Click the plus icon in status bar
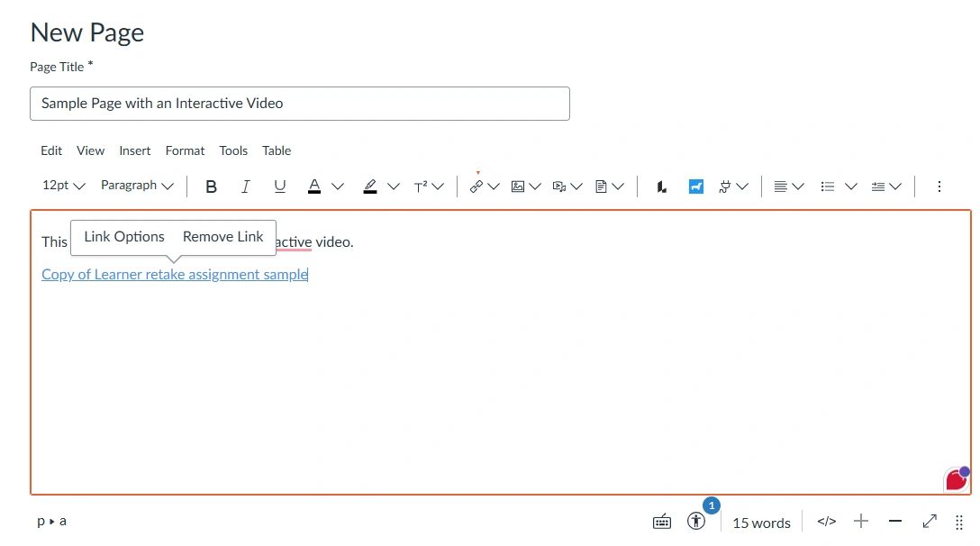 pos(861,521)
